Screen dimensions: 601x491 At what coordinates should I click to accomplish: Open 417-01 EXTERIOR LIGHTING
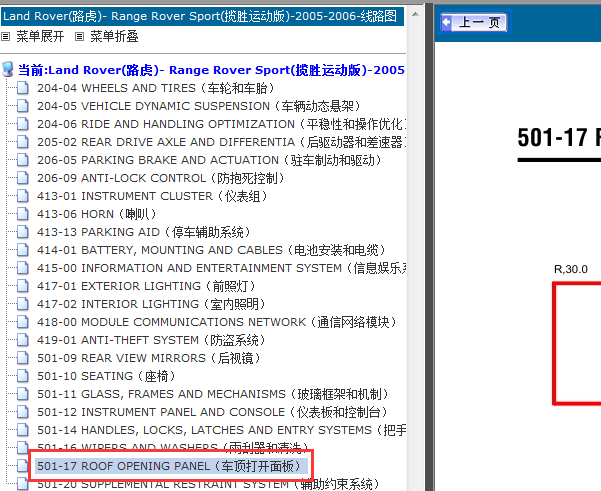(x=146, y=286)
